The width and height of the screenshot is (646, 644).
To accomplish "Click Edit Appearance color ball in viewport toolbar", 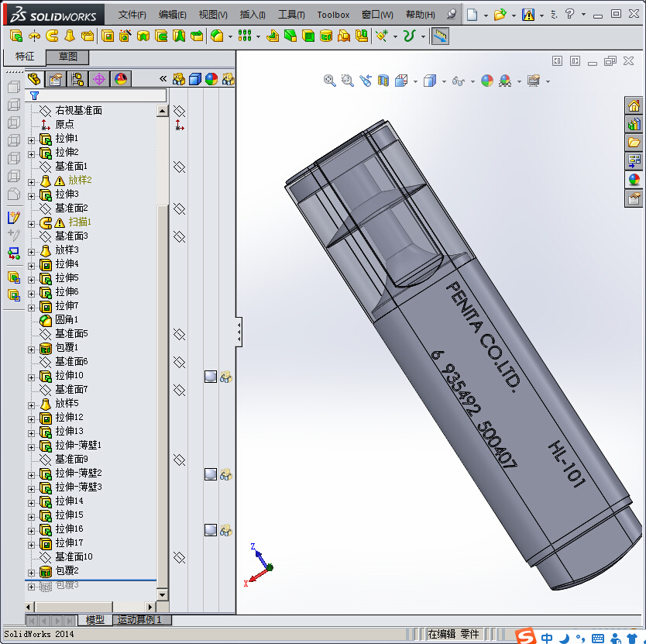I will (487, 81).
